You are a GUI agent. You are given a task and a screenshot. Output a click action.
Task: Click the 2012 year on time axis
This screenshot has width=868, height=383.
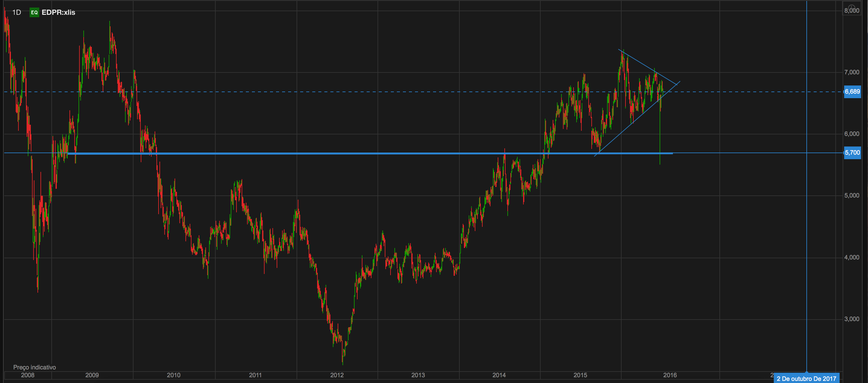pyautogui.click(x=337, y=375)
